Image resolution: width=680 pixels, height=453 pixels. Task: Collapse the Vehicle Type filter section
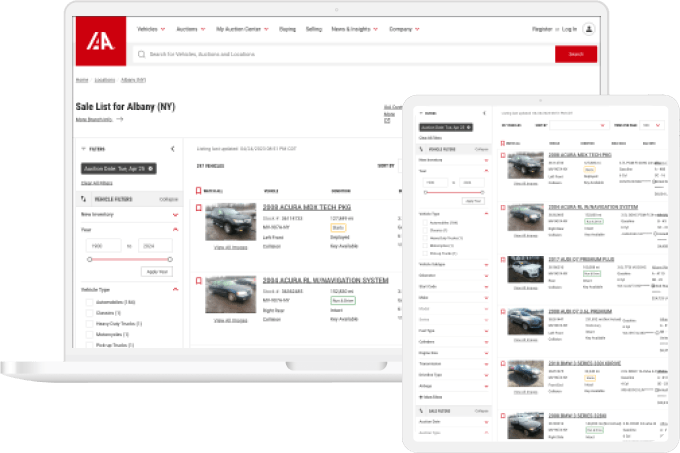(176, 289)
